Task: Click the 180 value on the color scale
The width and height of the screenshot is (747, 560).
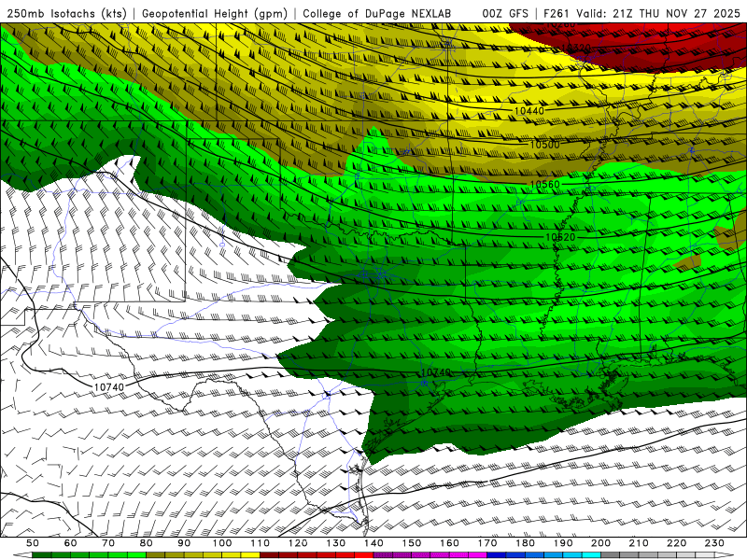Action: tap(525, 543)
